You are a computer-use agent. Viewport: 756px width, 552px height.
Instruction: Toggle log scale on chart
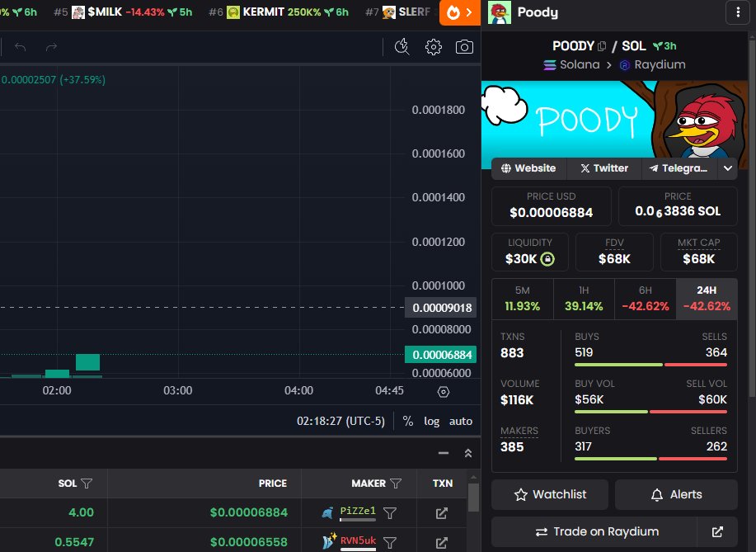[x=431, y=422]
